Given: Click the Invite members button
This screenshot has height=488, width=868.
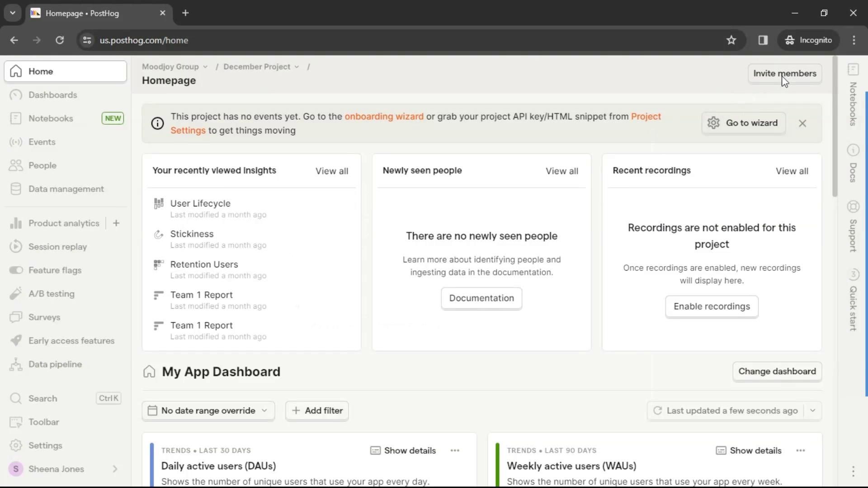Looking at the screenshot, I should click(x=784, y=74).
